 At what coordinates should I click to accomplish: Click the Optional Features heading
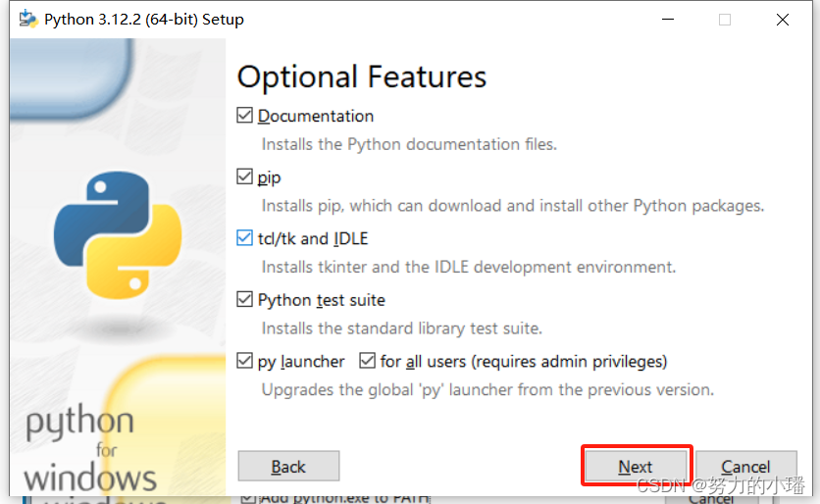[362, 77]
